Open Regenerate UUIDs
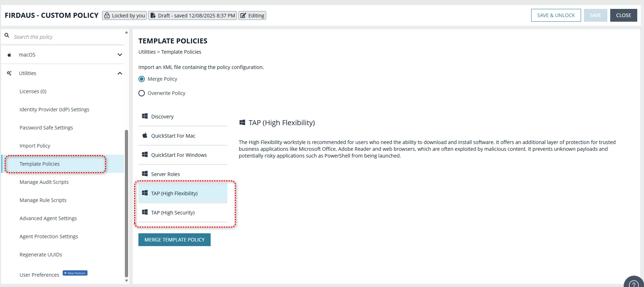644x287 pixels. pyautogui.click(x=41, y=255)
